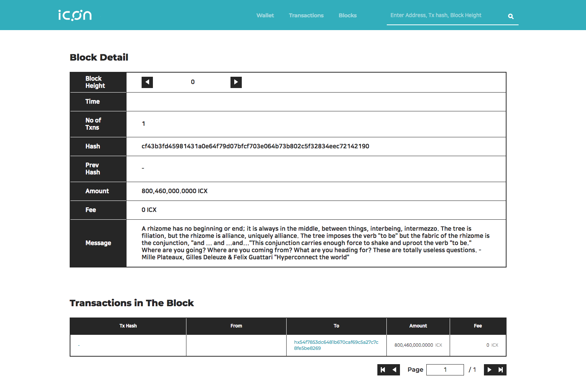Viewport: 586px width, 392px height.
Task: Click the Block Detail heading
Action: (x=99, y=57)
